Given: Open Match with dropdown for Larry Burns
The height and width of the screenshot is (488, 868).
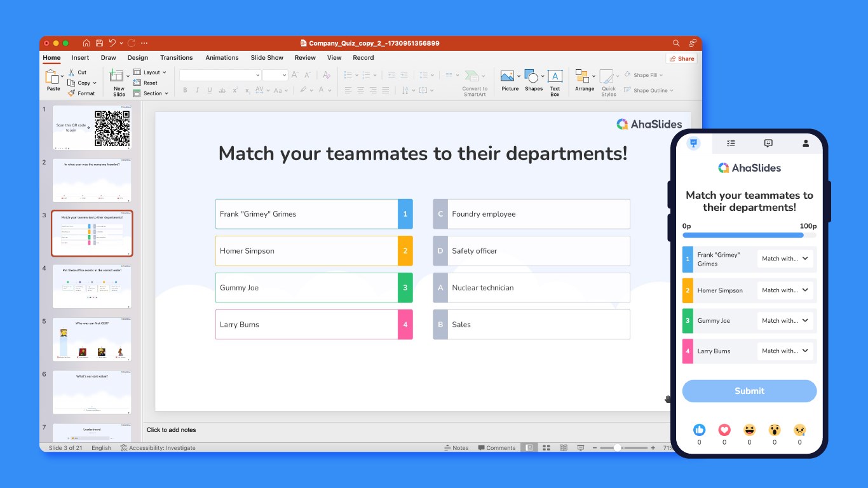Looking at the screenshot, I should 785,351.
